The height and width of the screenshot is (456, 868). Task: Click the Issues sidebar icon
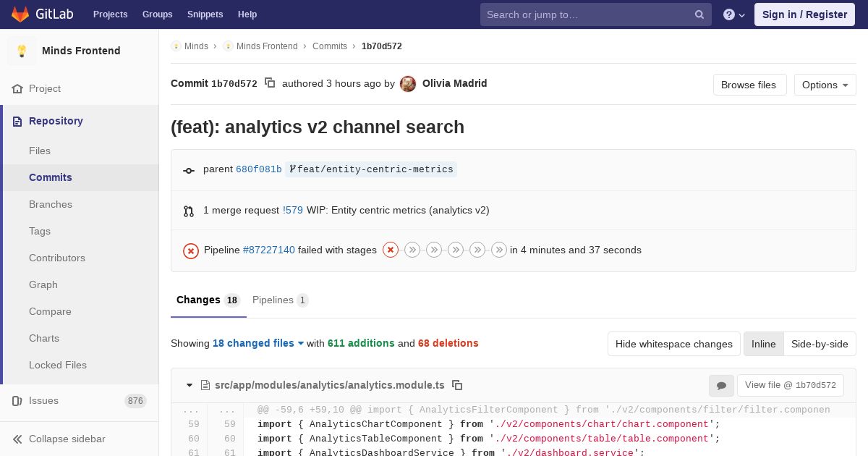(17, 401)
